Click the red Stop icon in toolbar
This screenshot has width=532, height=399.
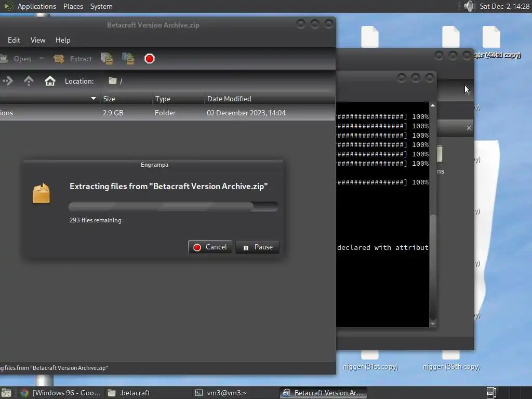pos(149,59)
